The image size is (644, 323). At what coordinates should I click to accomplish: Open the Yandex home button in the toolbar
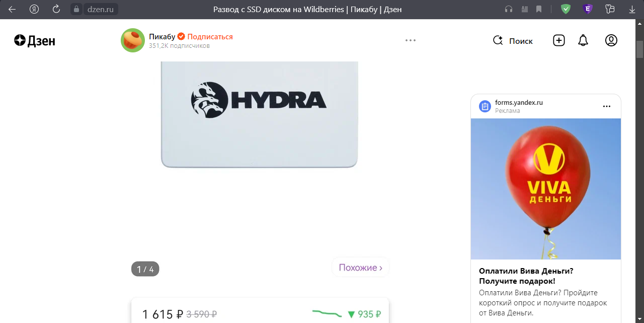pyautogui.click(x=34, y=9)
